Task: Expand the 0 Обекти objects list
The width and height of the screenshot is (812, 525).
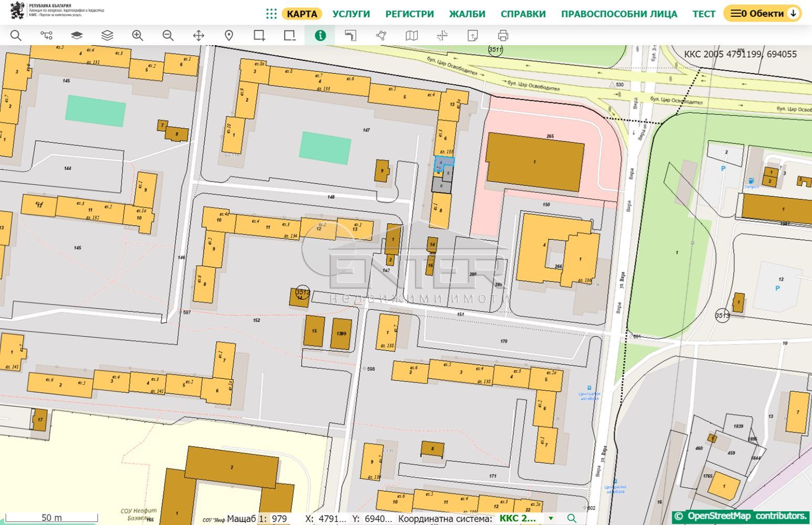Action: coord(762,14)
